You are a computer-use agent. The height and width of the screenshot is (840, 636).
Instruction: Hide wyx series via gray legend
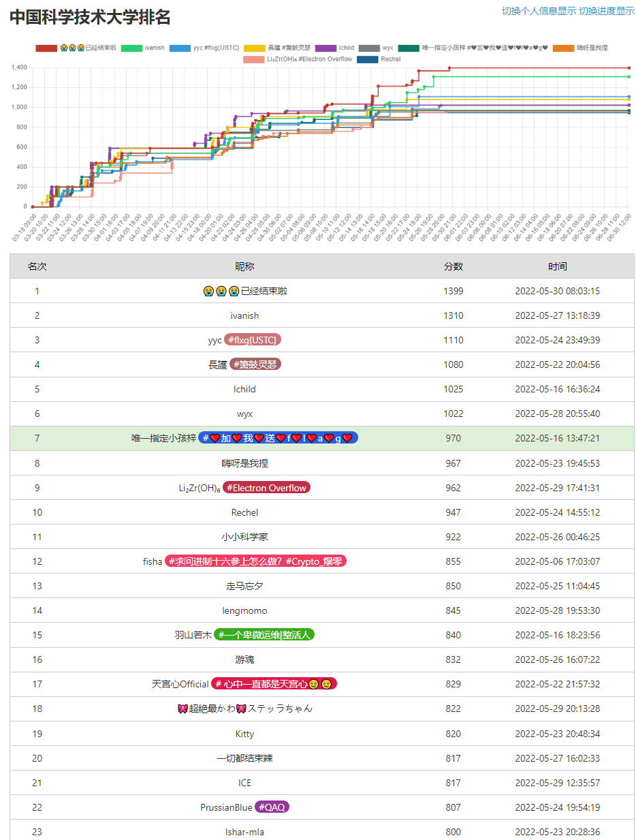point(368,48)
